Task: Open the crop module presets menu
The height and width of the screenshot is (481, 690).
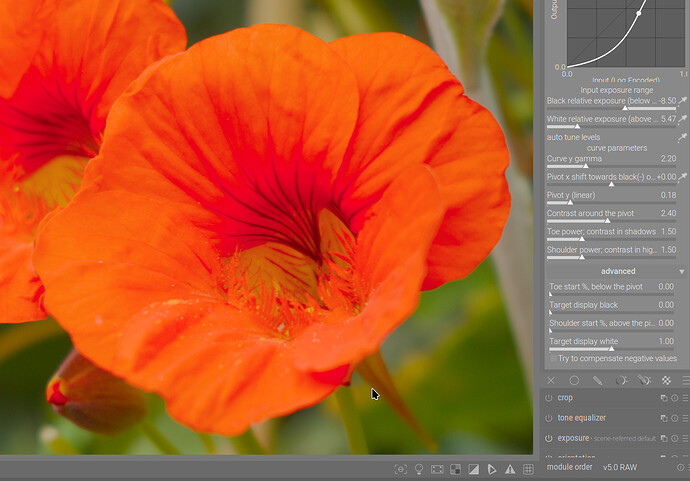Action: tap(685, 398)
